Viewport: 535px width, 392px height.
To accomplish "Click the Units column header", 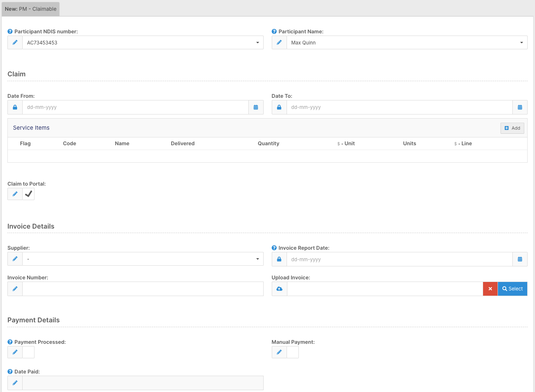I will tap(409, 143).
